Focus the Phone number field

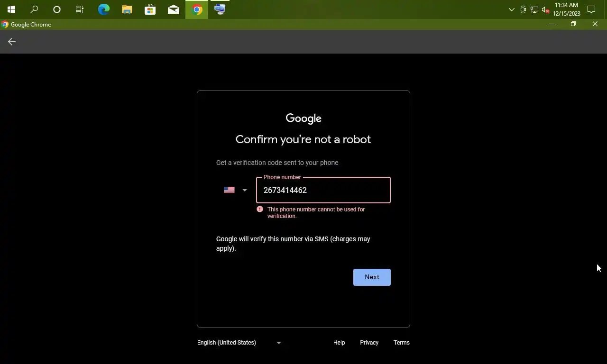(x=323, y=190)
